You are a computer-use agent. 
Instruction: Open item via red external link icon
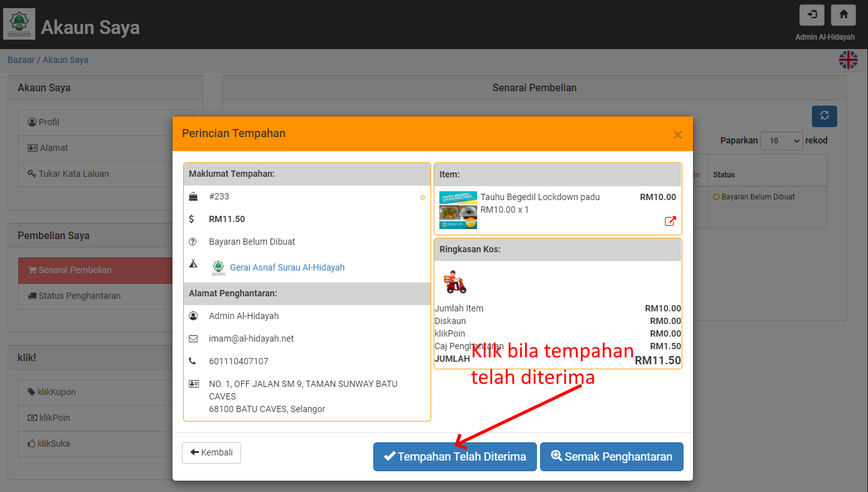tap(670, 221)
